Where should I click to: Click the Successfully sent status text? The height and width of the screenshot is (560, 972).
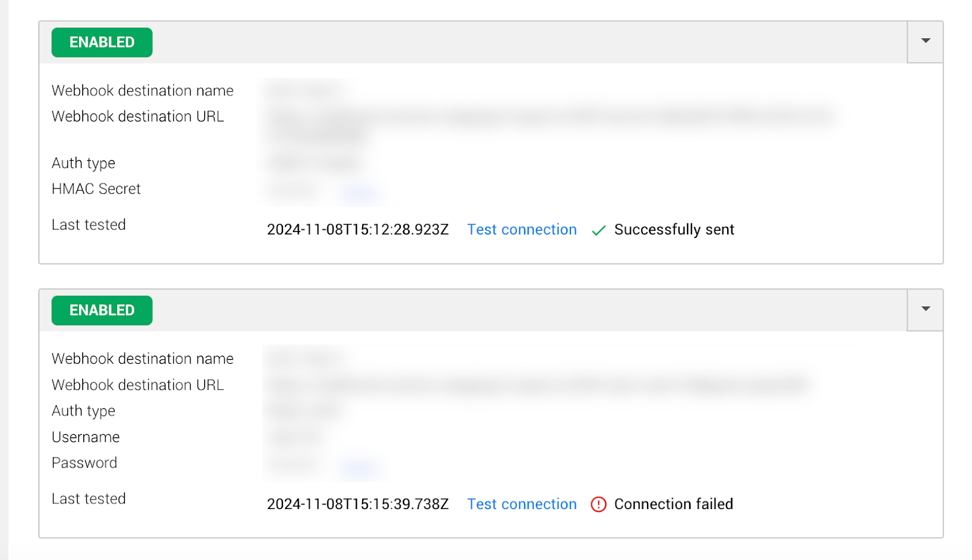[x=674, y=230]
